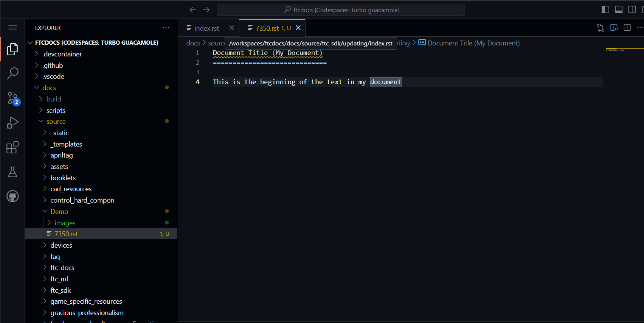Toggle the secondary side bar visibility
This screenshot has height=323, width=644.
click(x=632, y=10)
